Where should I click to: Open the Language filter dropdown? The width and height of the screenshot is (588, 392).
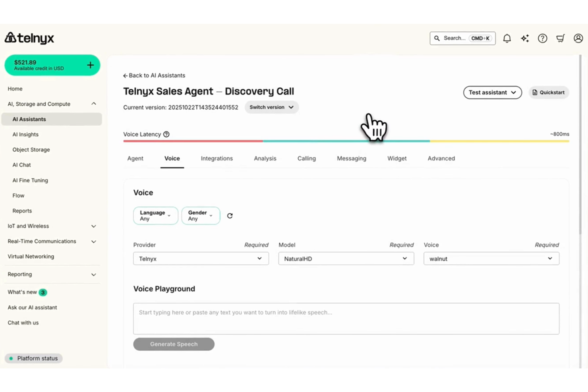pos(155,215)
